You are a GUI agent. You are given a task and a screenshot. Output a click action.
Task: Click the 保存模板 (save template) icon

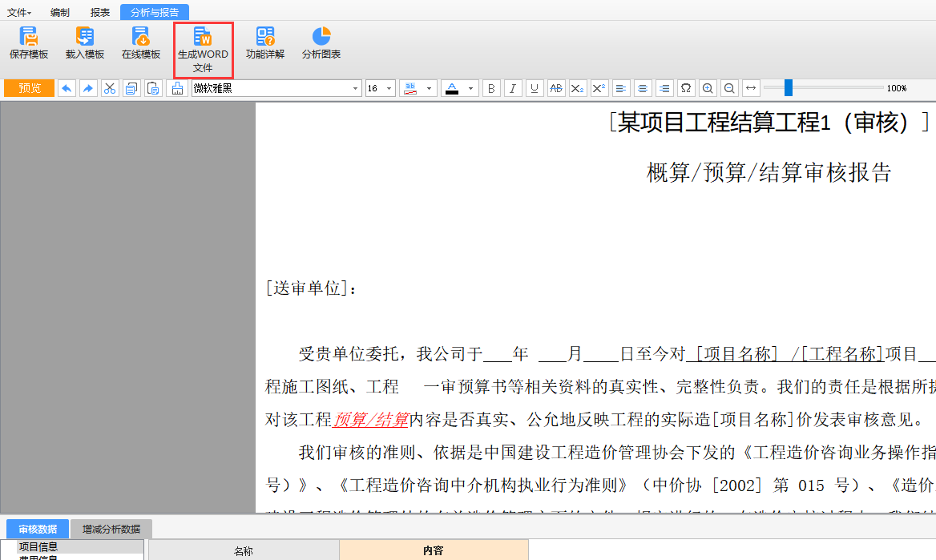pyautogui.click(x=29, y=43)
